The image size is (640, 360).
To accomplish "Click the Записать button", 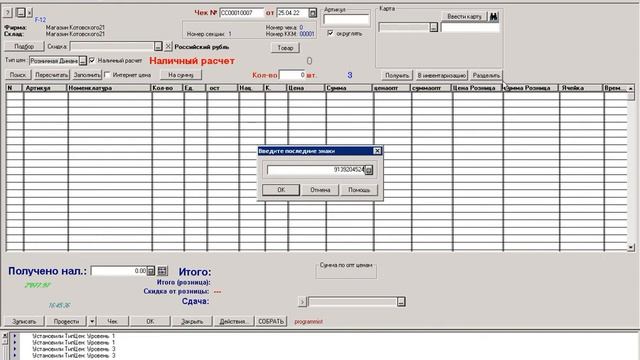I will pyautogui.click(x=24, y=322).
